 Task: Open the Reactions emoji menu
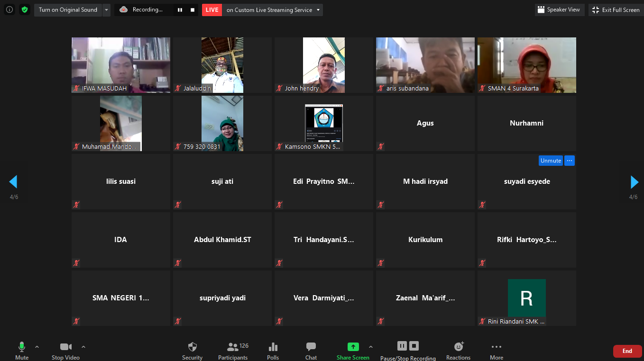[458, 351]
